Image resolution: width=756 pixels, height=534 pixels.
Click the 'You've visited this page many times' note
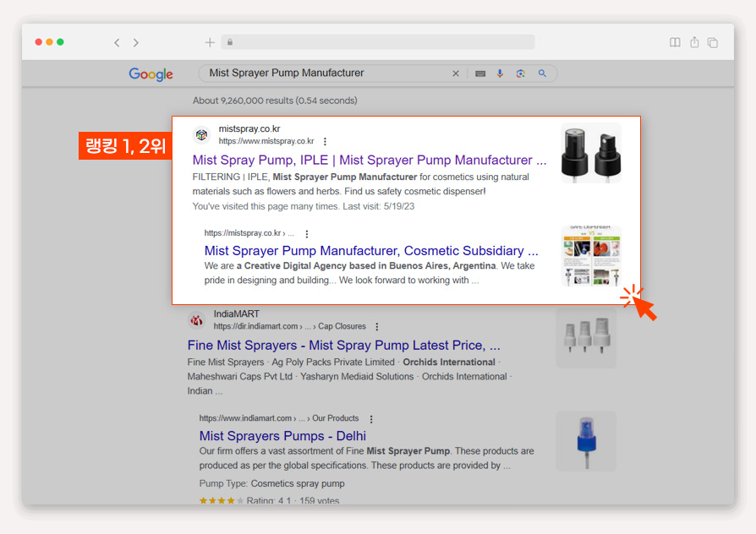[x=304, y=206]
